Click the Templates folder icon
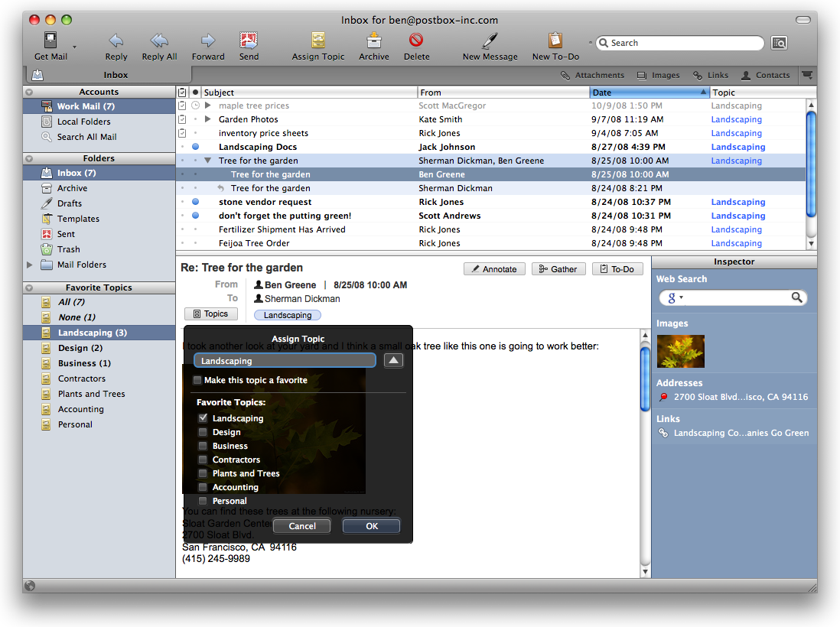 coord(47,219)
